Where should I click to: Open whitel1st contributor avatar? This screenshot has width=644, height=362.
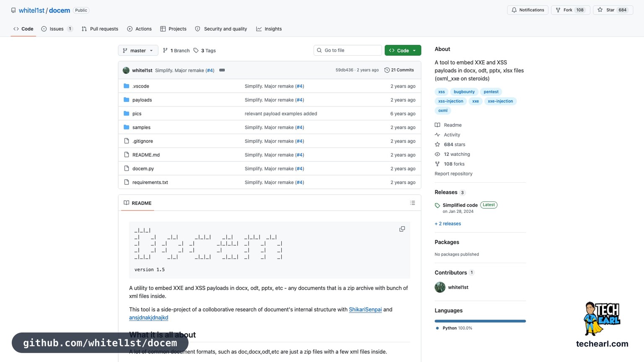[440, 287]
